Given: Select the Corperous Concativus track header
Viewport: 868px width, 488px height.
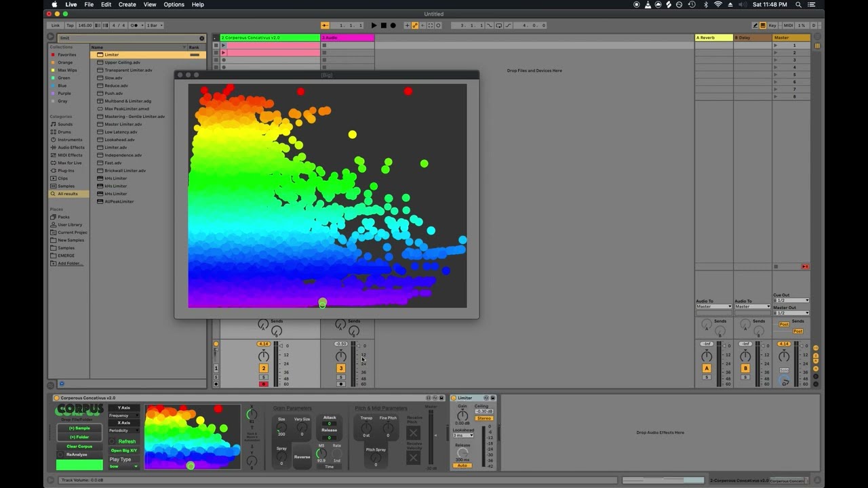Looking at the screenshot, I should pyautogui.click(x=270, y=38).
